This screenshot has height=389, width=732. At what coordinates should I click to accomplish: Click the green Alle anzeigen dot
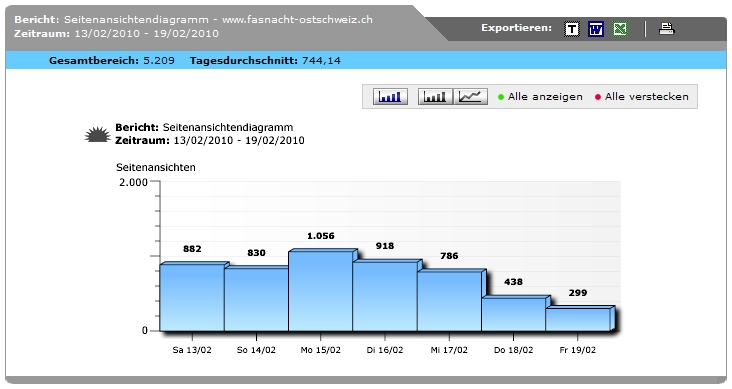tap(501, 97)
